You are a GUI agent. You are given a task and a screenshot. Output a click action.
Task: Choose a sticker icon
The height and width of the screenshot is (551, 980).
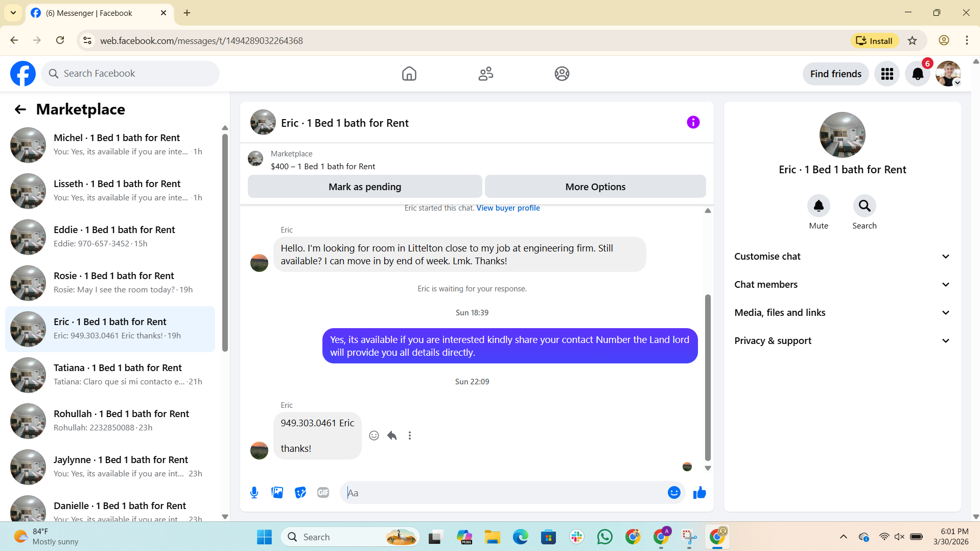[300, 493]
